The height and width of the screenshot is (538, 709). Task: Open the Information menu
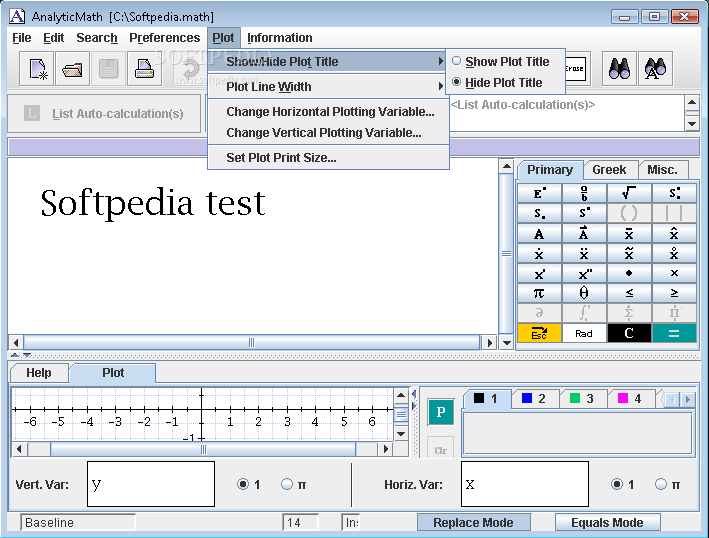[279, 38]
